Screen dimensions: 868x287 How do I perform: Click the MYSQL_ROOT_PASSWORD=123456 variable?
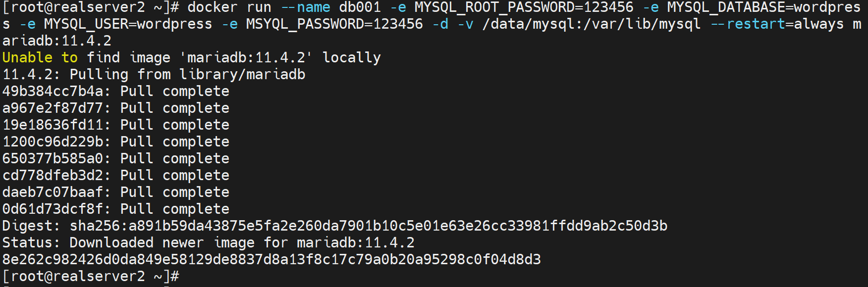[524, 7]
